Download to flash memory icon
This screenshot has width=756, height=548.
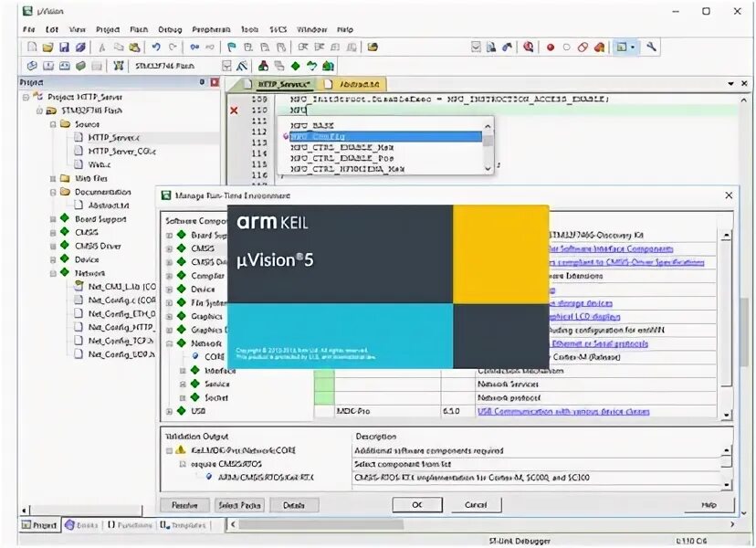[x=118, y=66]
